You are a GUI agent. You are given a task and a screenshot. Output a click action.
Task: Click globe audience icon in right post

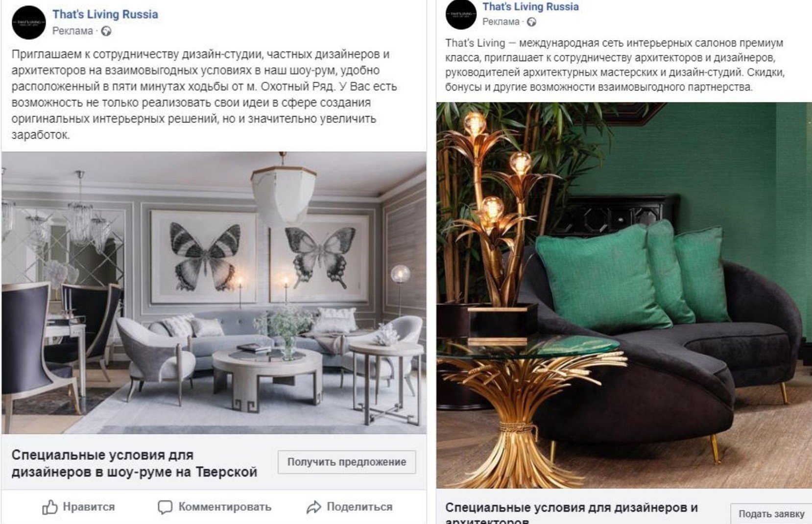point(531,22)
